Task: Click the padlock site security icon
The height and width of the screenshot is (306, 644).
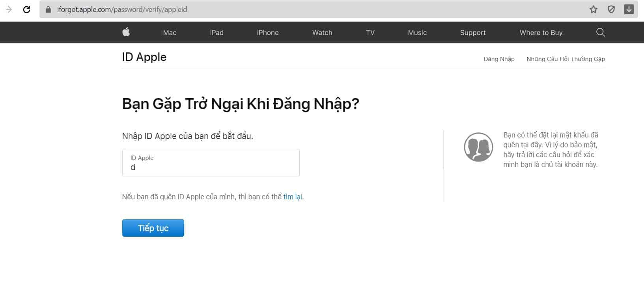Action: [49, 9]
